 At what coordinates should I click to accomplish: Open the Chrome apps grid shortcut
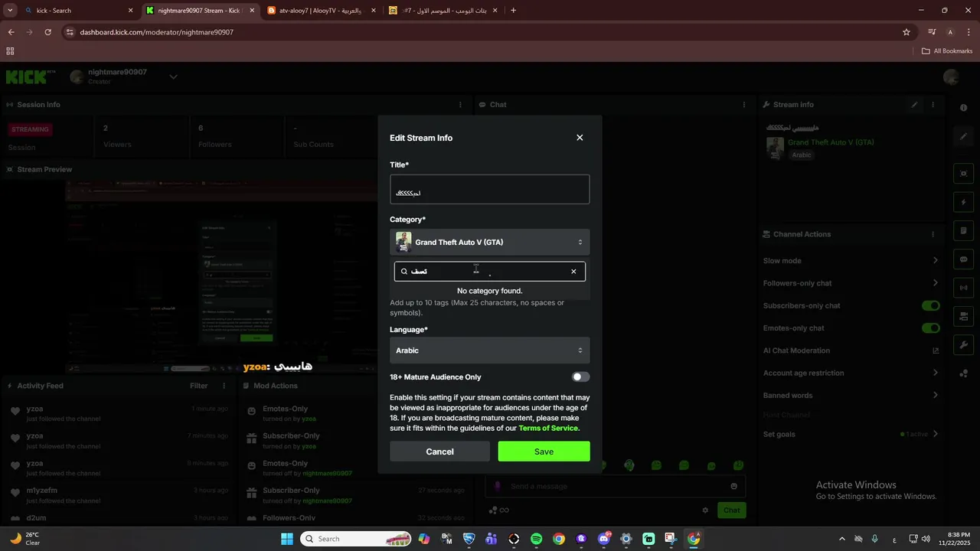click(10, 51)
